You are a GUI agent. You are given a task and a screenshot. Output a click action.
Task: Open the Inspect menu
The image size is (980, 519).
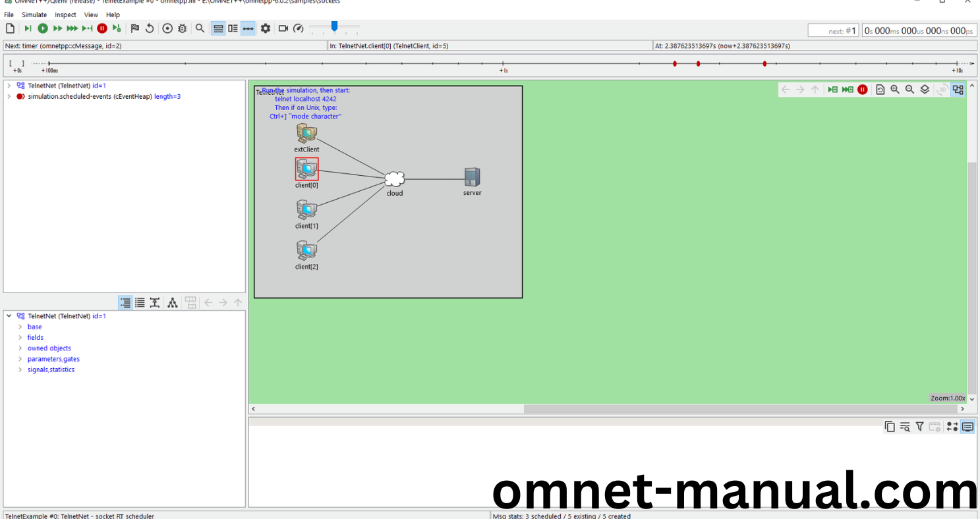click(65, 14)
